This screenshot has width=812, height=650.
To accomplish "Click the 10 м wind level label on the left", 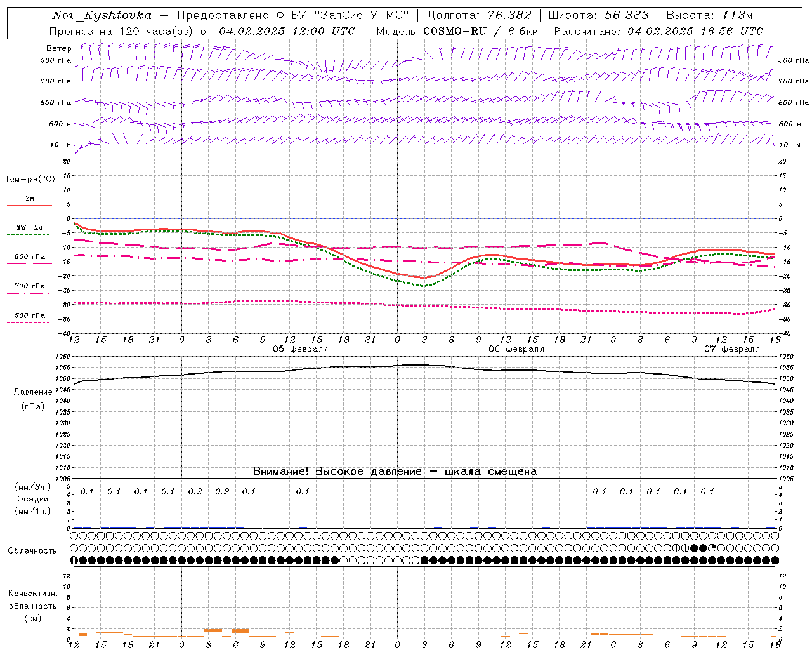I will [61, 145].
